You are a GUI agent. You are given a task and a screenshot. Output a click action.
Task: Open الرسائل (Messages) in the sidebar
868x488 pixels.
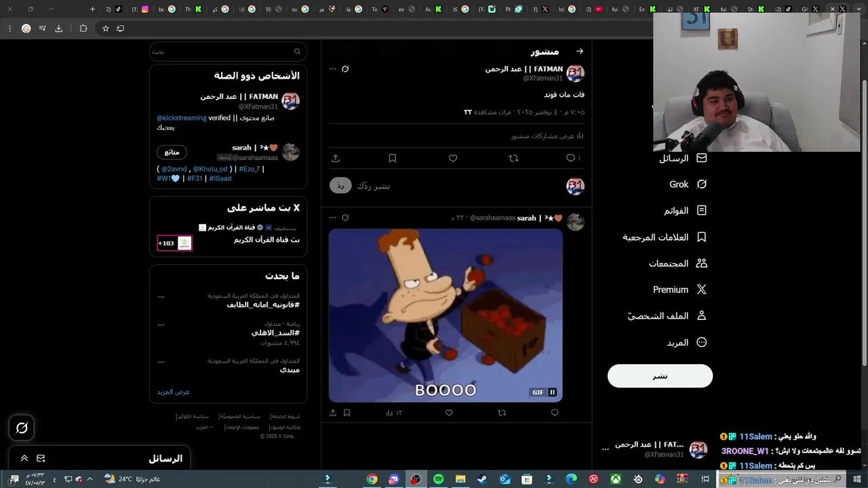(x=682, y=158)
